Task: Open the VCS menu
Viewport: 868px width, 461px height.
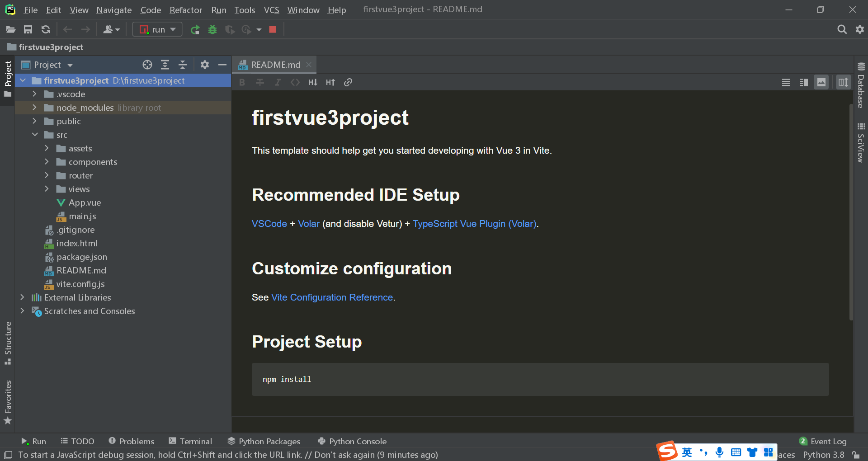Action: click(271, 10)
